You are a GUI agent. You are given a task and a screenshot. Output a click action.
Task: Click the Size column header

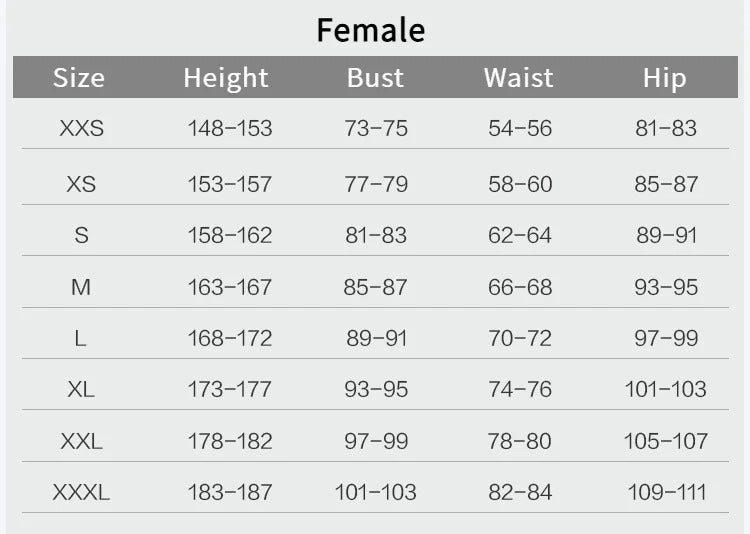click(x=79, y=78)
